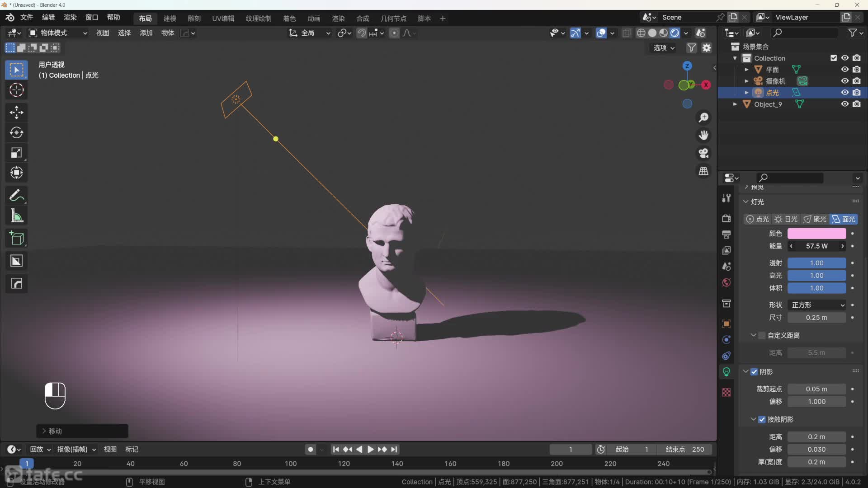Open the Texture properties tab
868x488 pixels.
(726, 392)
